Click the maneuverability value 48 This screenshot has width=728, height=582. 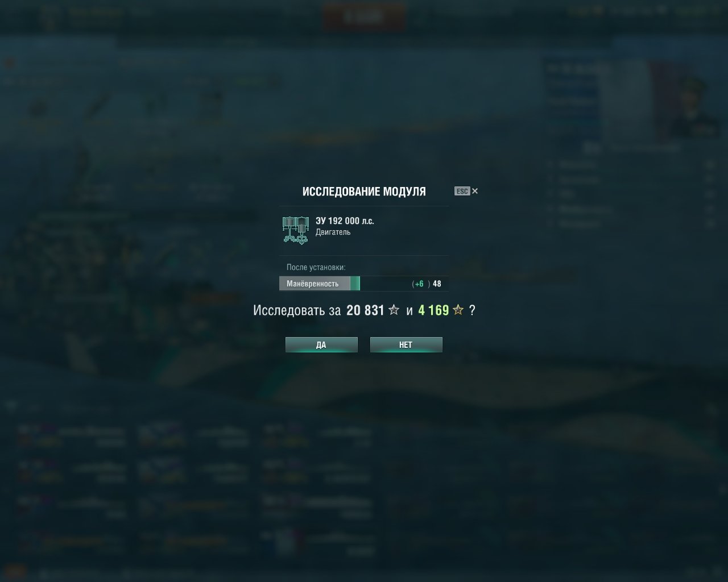pos(437,284)
